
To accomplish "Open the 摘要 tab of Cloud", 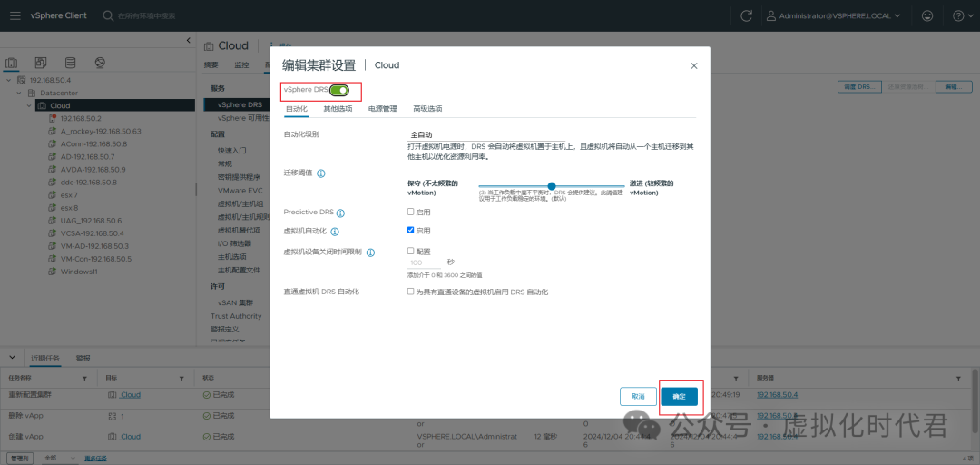I will (x=211, y=65).
